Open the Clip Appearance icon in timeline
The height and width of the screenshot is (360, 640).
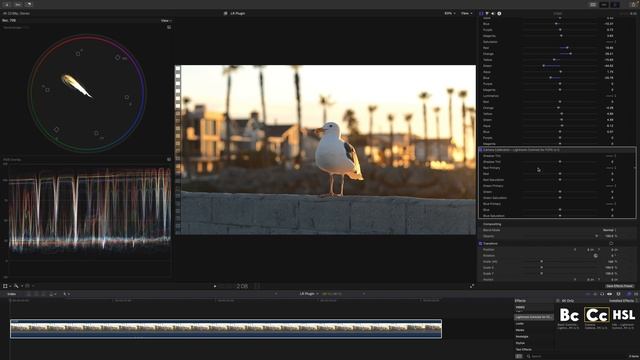click(x=618, y=294)
